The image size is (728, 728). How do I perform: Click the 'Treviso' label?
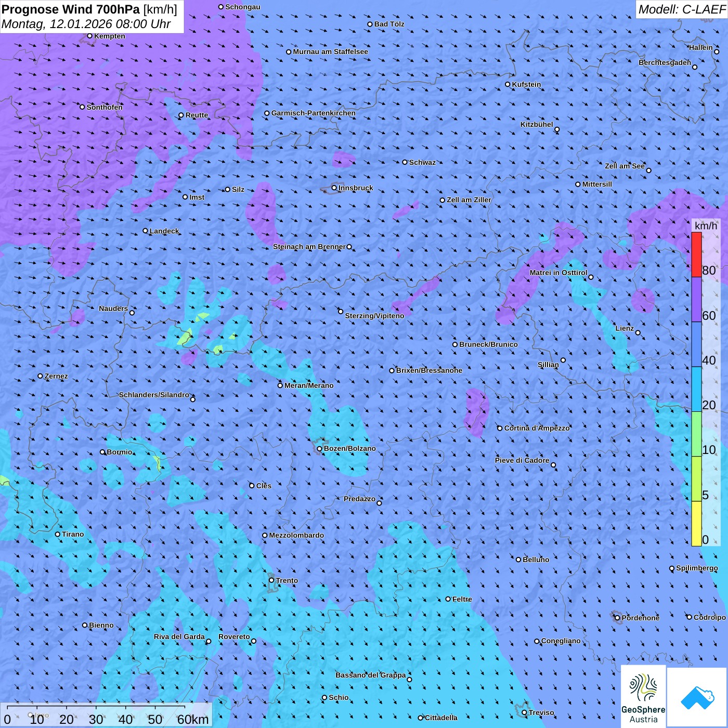click(x=541, y=712)
